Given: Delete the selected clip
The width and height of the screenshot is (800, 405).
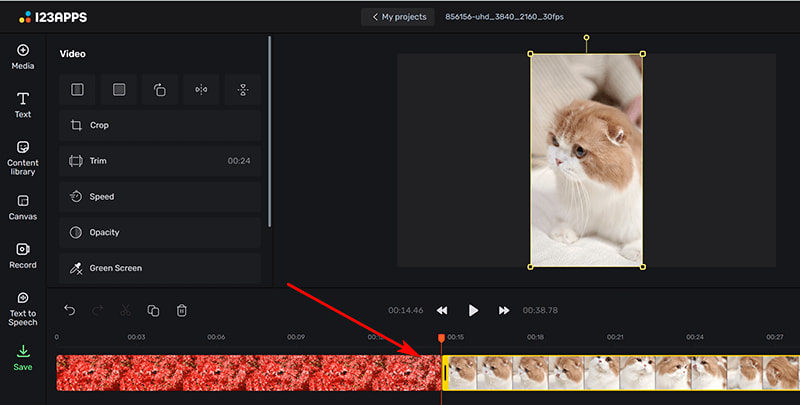Looking at the screenshot, I should click(x=182, y=310).
